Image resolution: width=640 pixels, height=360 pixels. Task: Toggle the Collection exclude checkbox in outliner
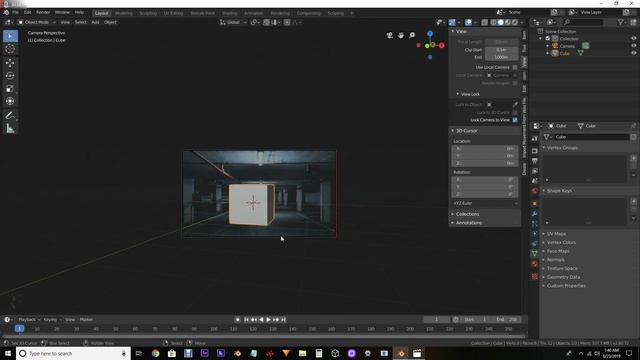pos(548,38)
